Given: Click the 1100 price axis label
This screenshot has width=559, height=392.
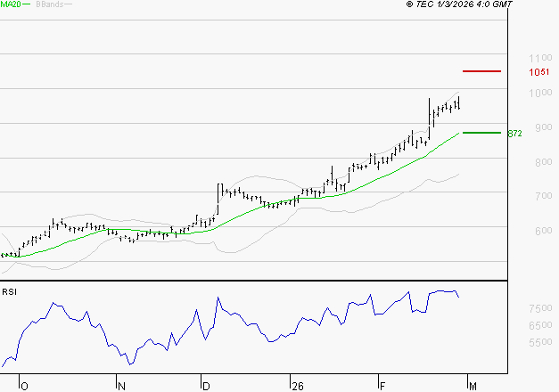Looking at the screenshot, I should 540,58.
